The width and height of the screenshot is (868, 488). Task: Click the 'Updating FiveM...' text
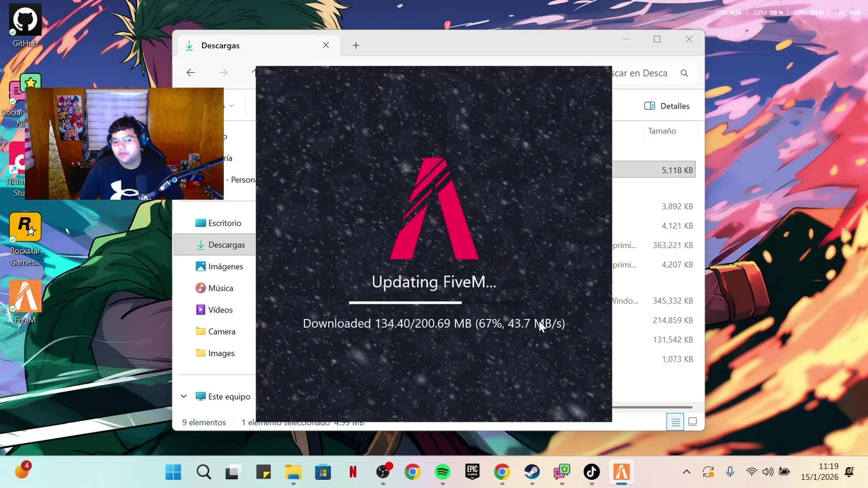coord(434,281)
